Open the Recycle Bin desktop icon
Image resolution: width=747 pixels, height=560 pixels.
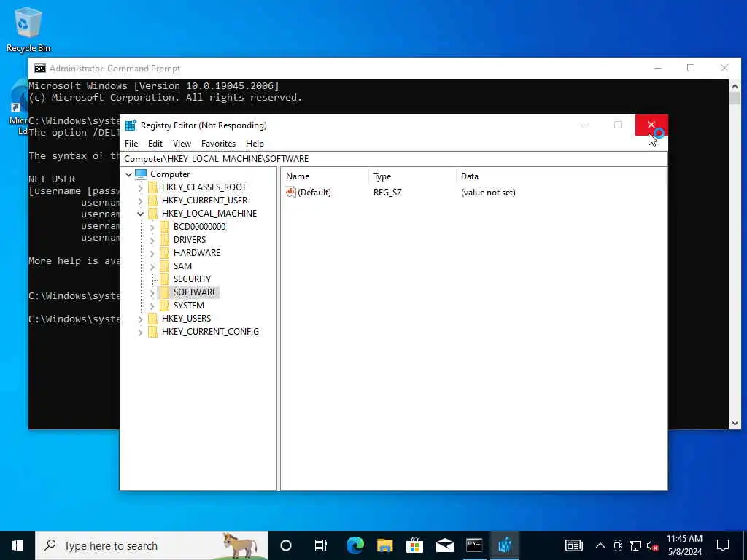pyautogui.click(x=28, y=29)
